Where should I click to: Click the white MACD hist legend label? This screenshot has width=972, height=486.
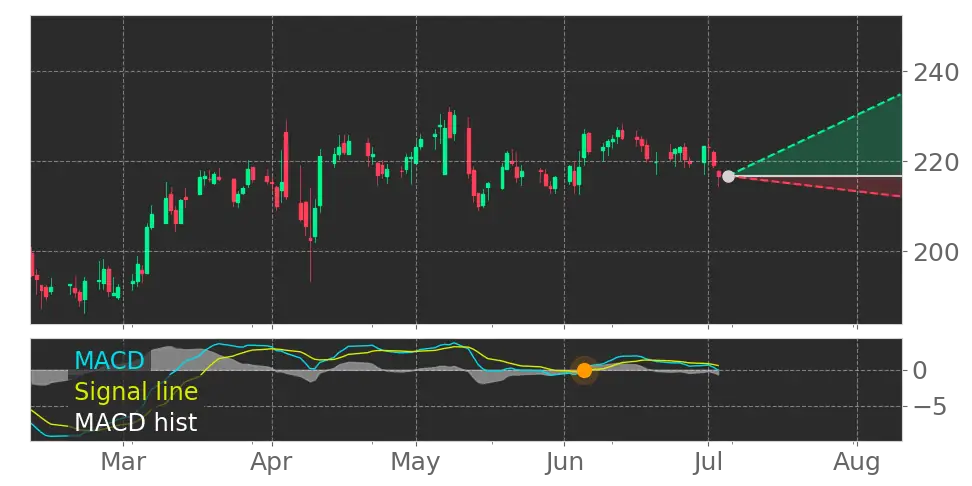pyautogui.click(x=136, y=422)
